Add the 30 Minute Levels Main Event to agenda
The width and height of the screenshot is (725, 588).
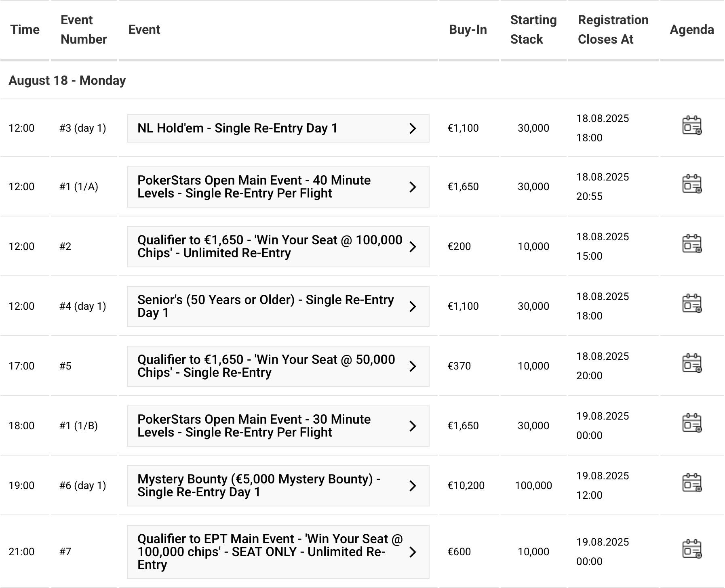pos(691,423)
